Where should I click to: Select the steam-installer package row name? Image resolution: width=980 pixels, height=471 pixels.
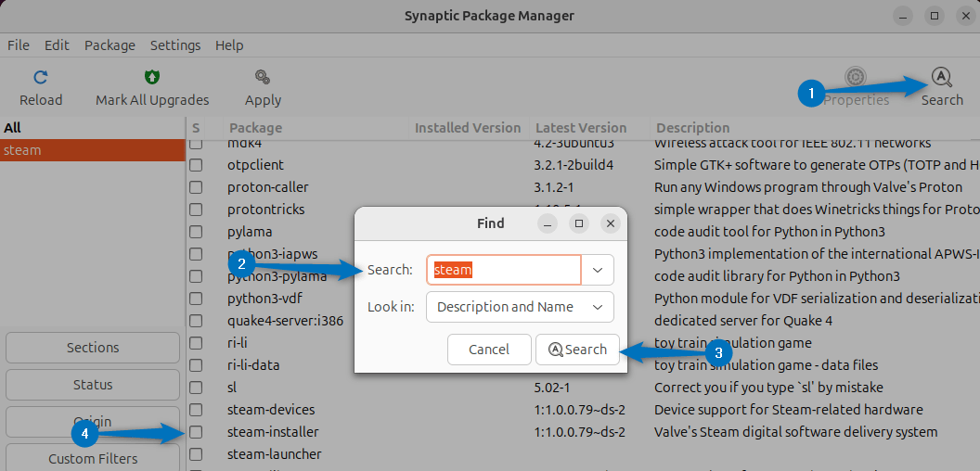(x=273, y=432)
